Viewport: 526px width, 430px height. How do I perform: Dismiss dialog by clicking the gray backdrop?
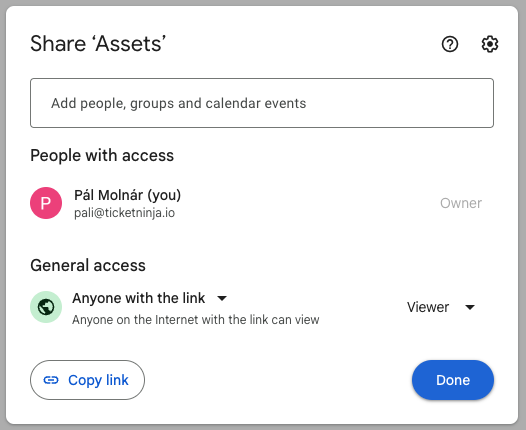click(2, 215)
